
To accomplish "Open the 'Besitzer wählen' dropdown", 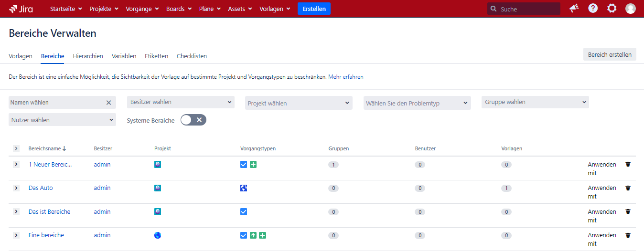I will click(181, 102).
